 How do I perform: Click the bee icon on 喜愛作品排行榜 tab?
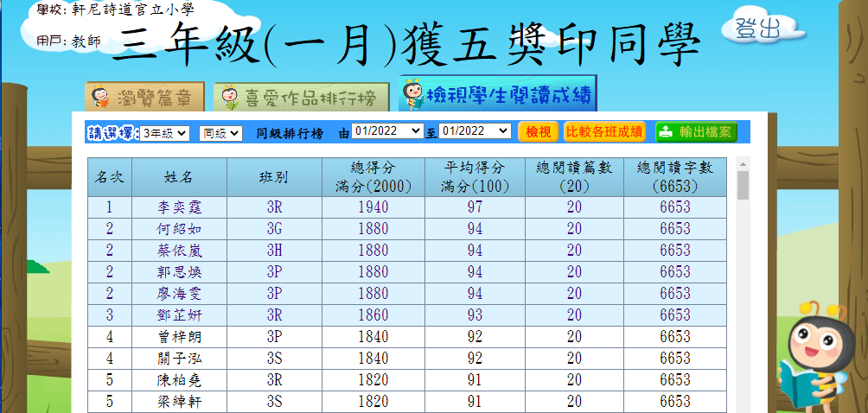click(228, 97)
